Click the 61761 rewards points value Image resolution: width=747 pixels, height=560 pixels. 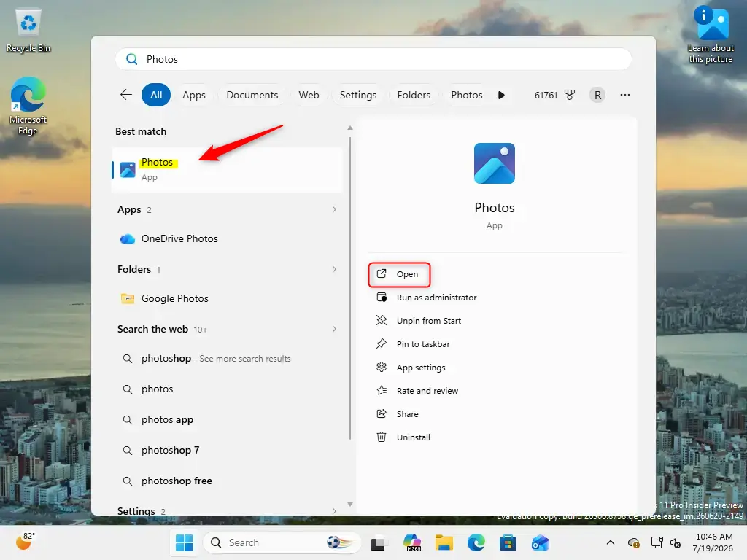pos(546,95)
